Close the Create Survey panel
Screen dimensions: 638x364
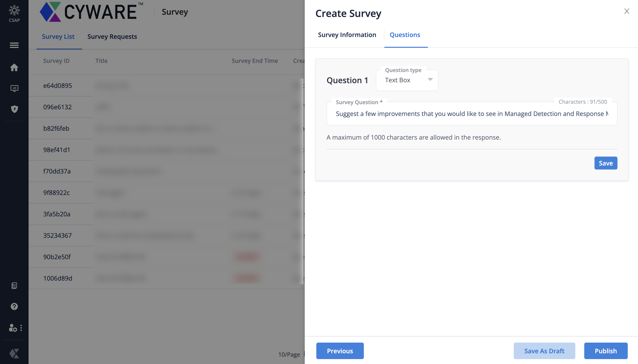point(626,11)
